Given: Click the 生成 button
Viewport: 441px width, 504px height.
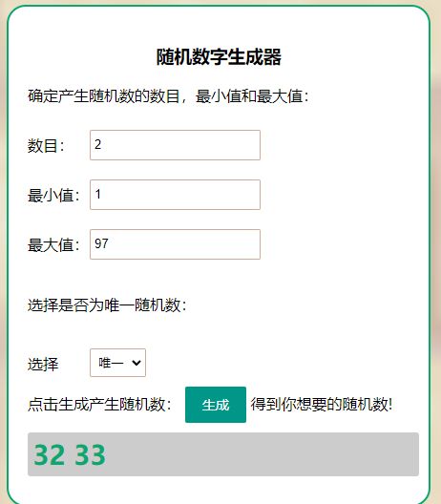Looking at the screenshot, I should coord(216,405).
